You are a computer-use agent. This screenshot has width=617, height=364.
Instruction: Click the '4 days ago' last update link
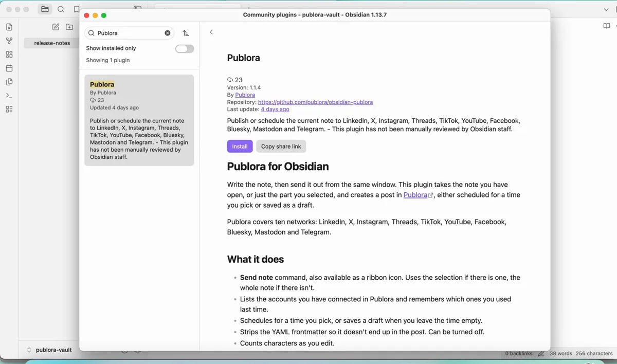pos(275,110)
